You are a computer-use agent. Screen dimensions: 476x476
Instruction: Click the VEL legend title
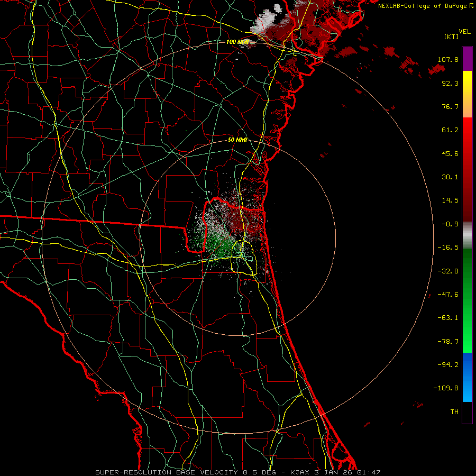464,32
